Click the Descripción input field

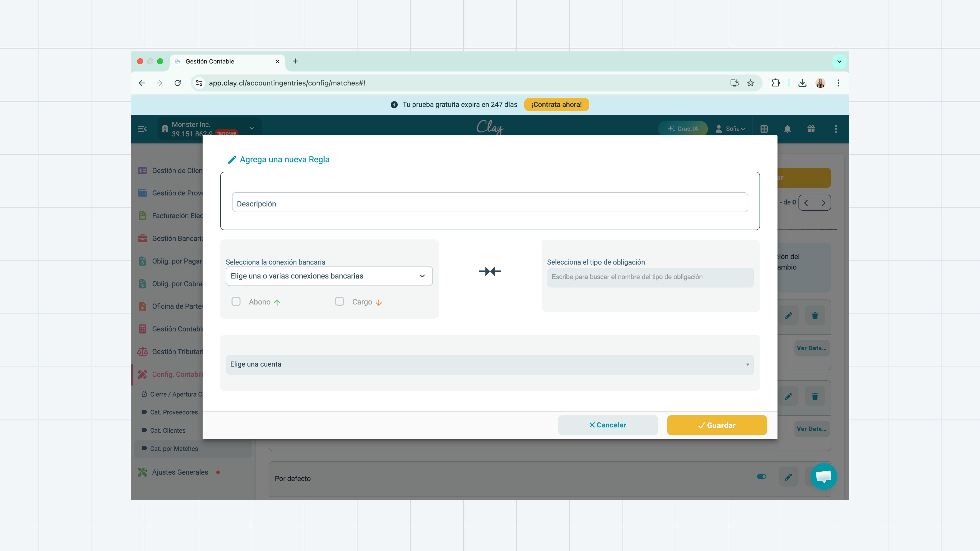490,202
